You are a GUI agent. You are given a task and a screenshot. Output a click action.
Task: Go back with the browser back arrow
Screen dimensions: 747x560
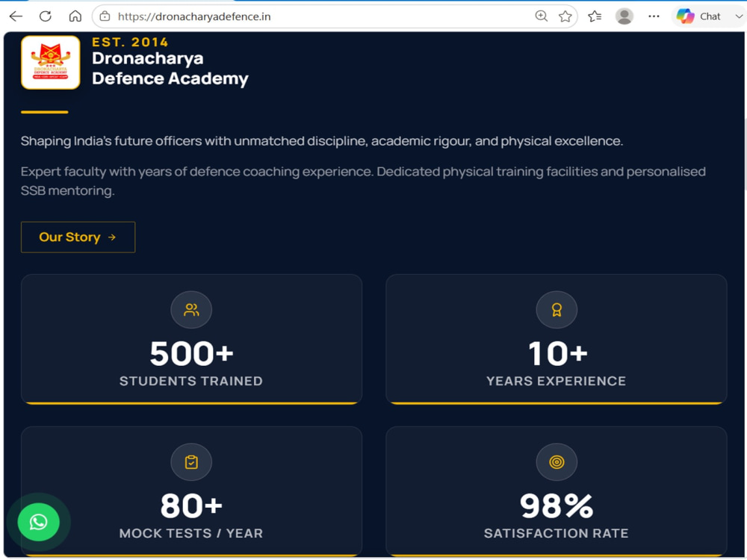pos(16,16)
